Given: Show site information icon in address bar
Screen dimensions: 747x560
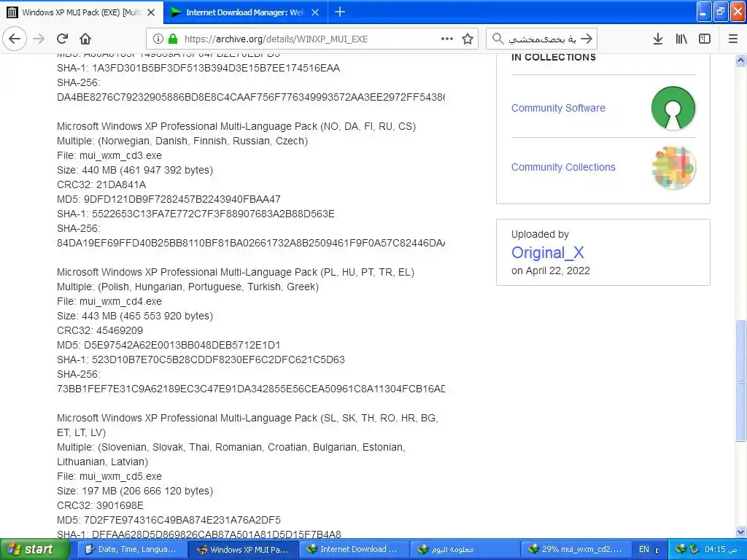Looking at the screenshot, I should (158, 39).
